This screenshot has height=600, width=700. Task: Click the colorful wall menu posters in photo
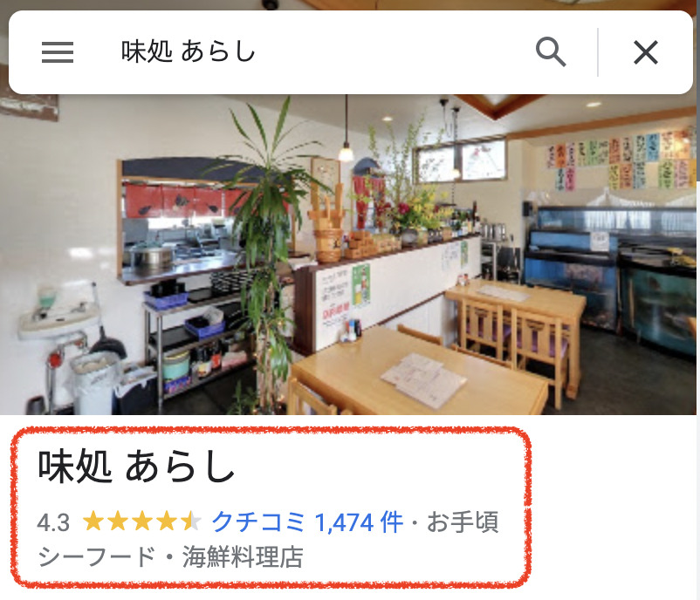621,160
